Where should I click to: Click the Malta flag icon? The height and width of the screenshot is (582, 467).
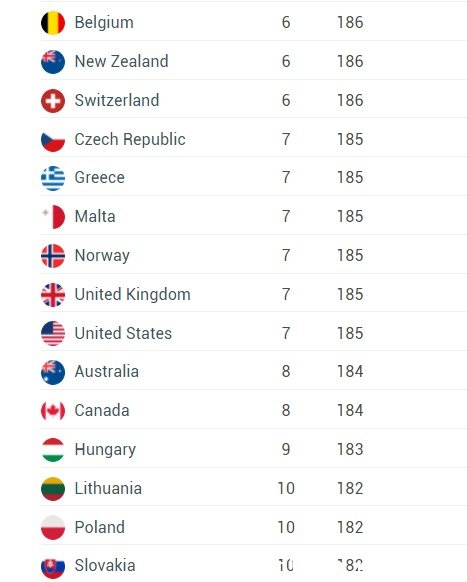pyautogui.click(x=53, y=217)
